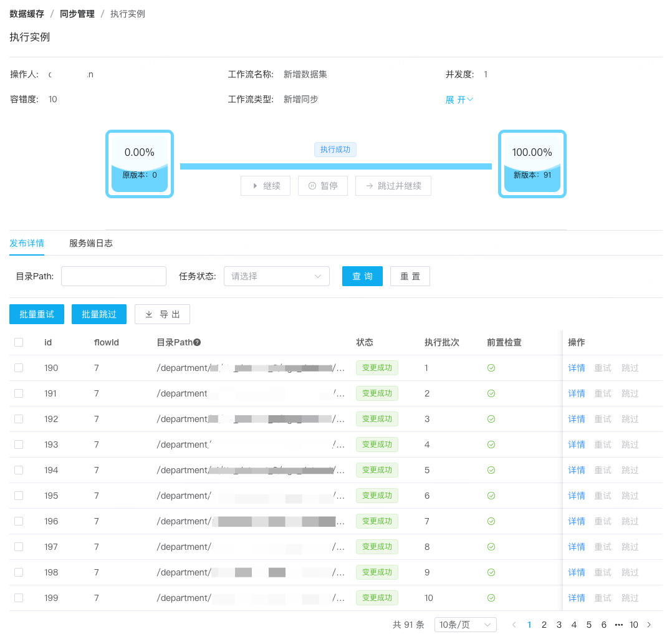Click the 原版本 0.00% progress card
Image resolution: width=672 pixels, height=639 pixels.
click(x=140, y=164)
